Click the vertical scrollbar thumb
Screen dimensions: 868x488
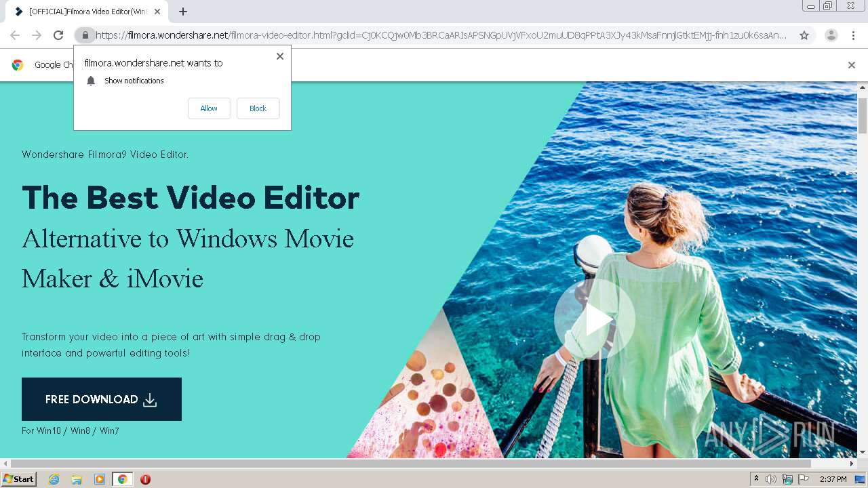point(863,115)
